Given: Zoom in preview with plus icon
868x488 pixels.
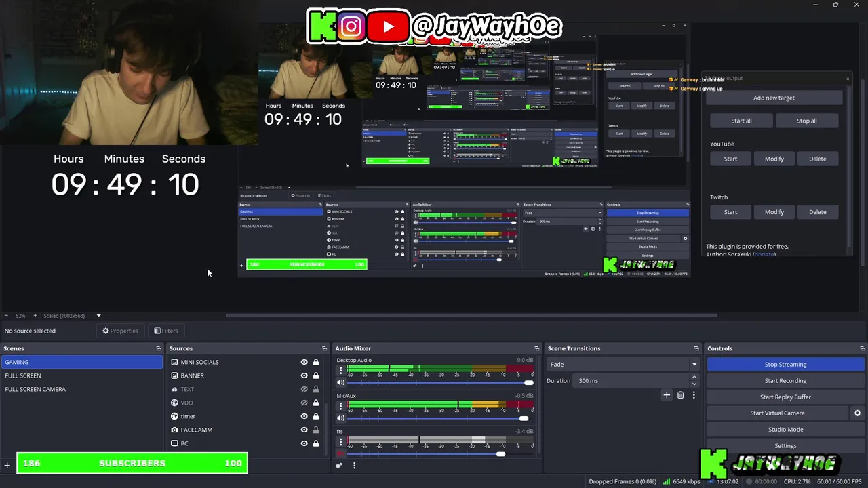Looking at the screenshot, I should (x=35, y=316).
